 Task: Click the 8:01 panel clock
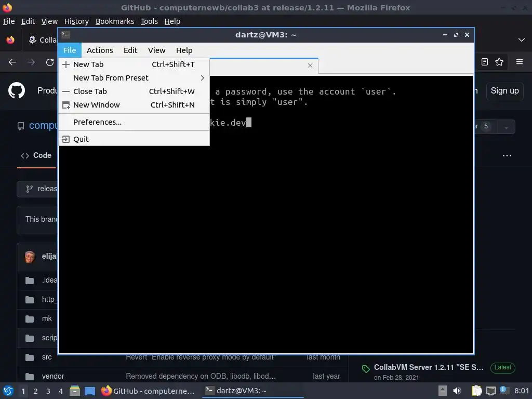click(x=522, y=391)
